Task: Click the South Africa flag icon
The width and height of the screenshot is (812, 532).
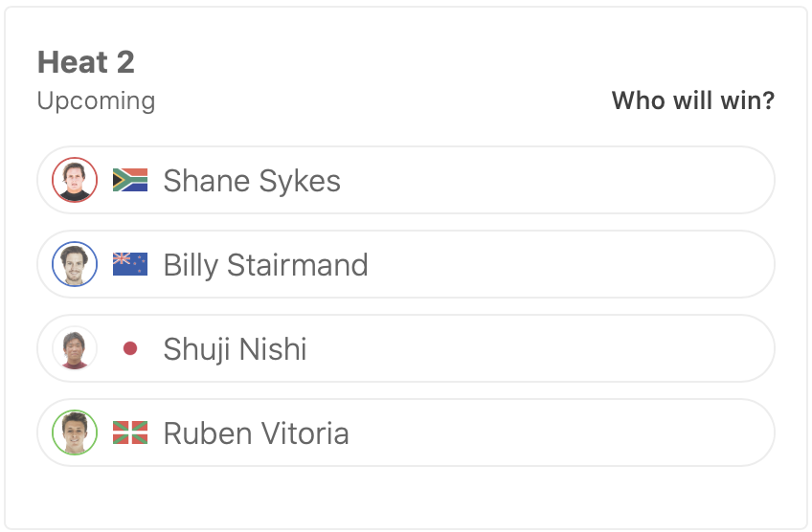Action: coord(130,180)
